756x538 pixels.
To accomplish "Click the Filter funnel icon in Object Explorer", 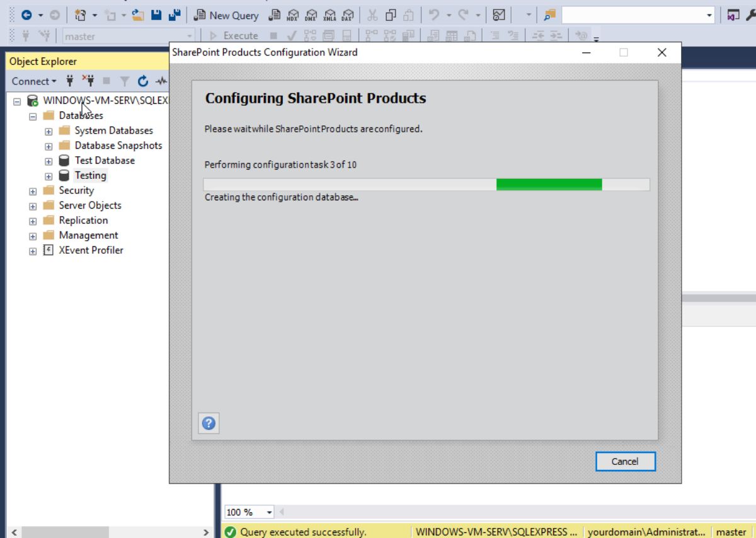I will 125,81.
